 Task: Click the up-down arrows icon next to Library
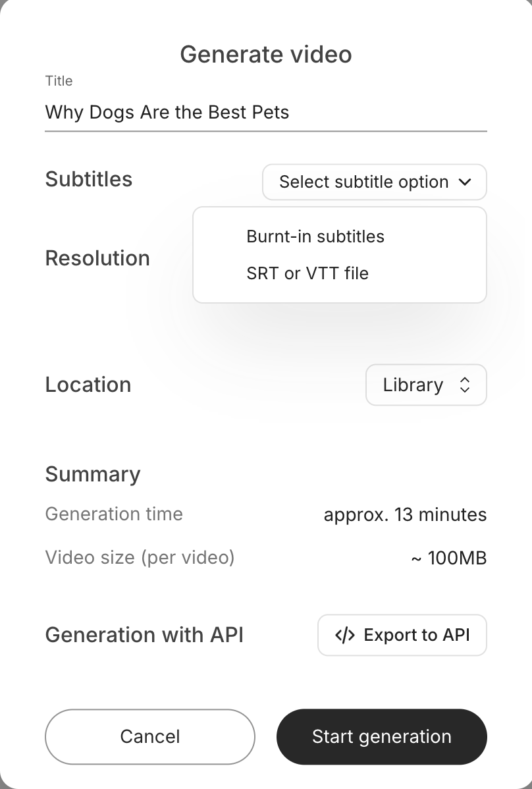[465, 385]
